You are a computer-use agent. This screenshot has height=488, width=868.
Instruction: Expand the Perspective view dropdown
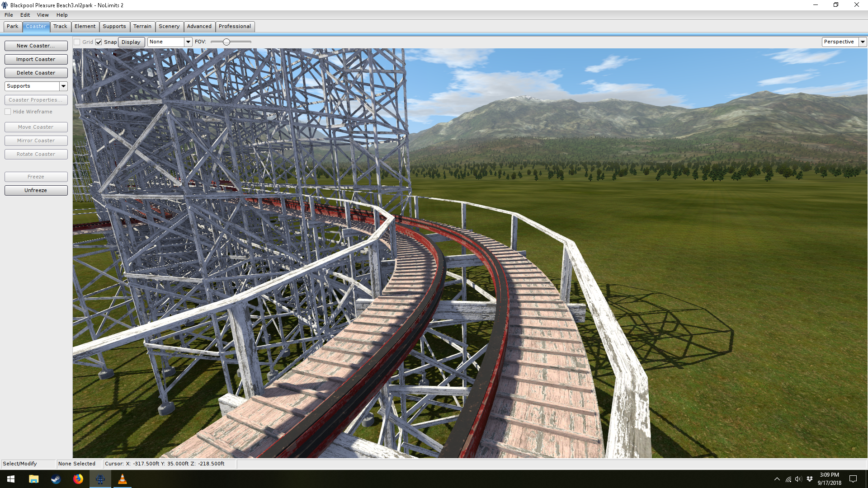[863, 42]
